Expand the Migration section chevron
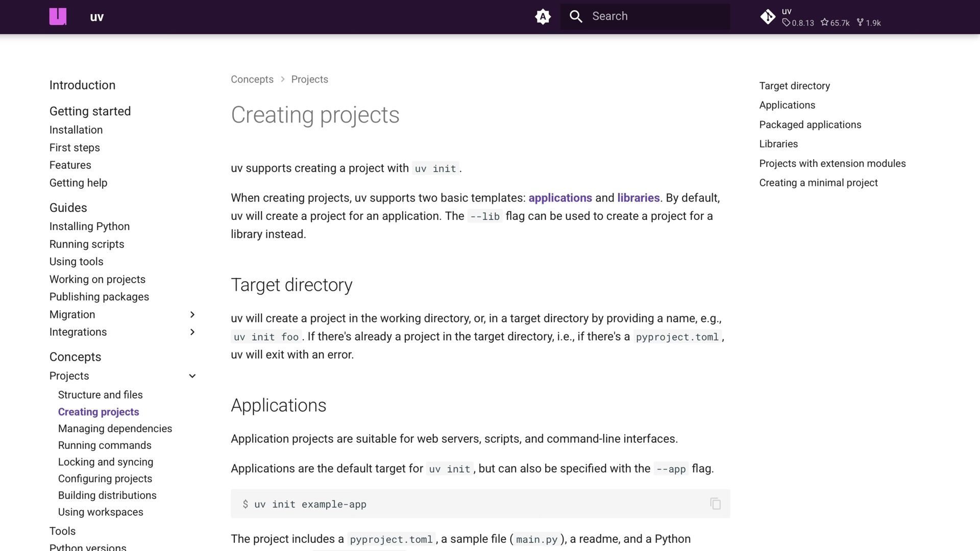980x551 pixels. tap(192, 314)
